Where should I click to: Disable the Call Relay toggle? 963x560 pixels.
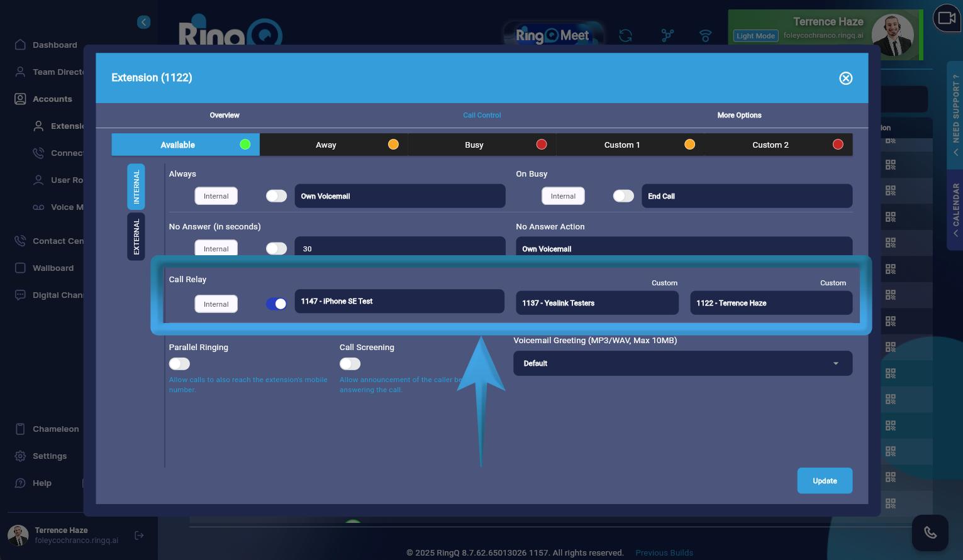pyautogui.click(x=276, y=303)
